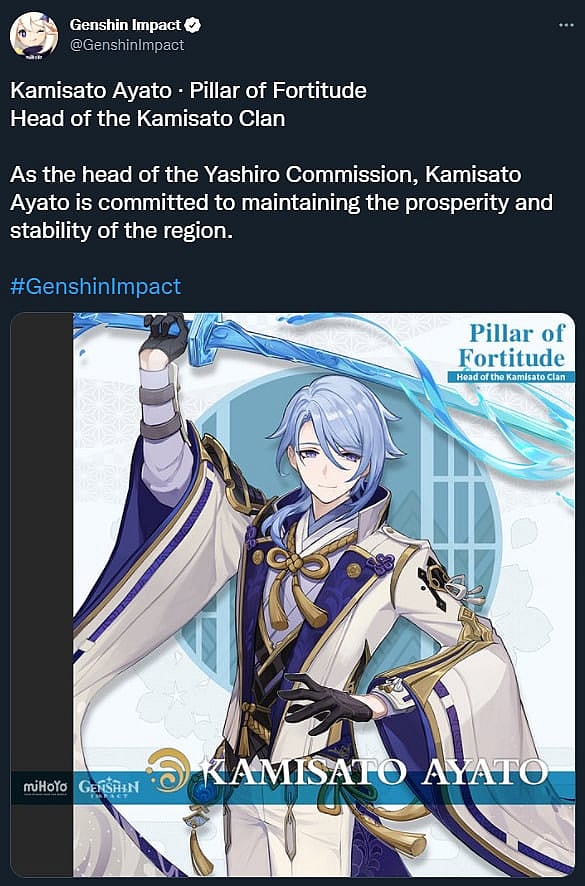The width and height of the screenshot is (585, 886).
Task: Click the miHoYo logo in the artwork
Action: point(45,787)
